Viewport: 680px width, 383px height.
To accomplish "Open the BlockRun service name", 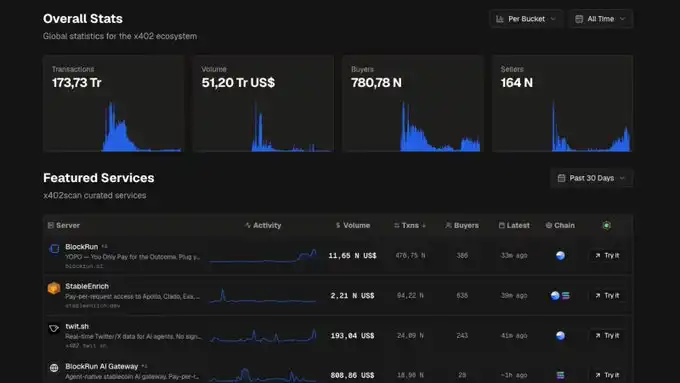I will [x=82, y=247].
